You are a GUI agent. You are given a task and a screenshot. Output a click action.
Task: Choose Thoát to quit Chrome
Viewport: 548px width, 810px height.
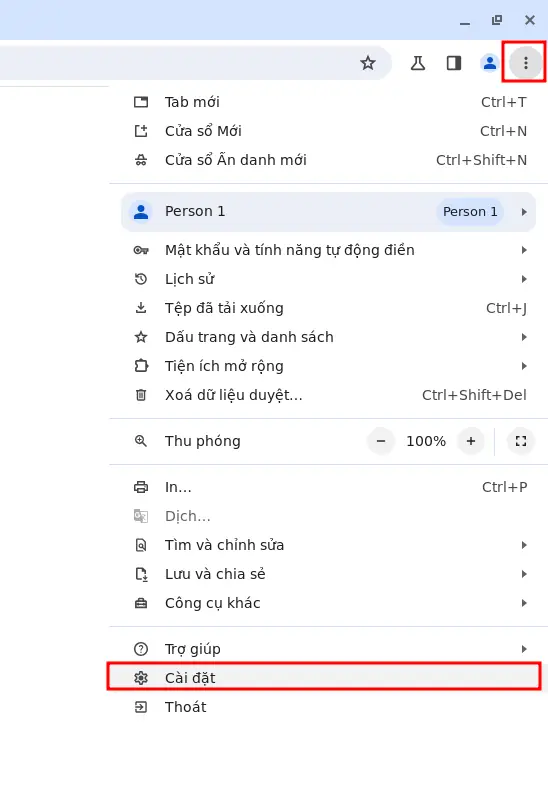328,707
